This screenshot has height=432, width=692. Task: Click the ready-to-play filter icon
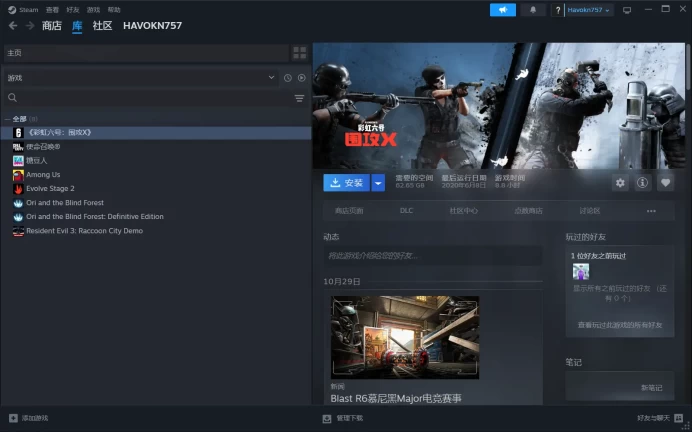coord(301,78)
